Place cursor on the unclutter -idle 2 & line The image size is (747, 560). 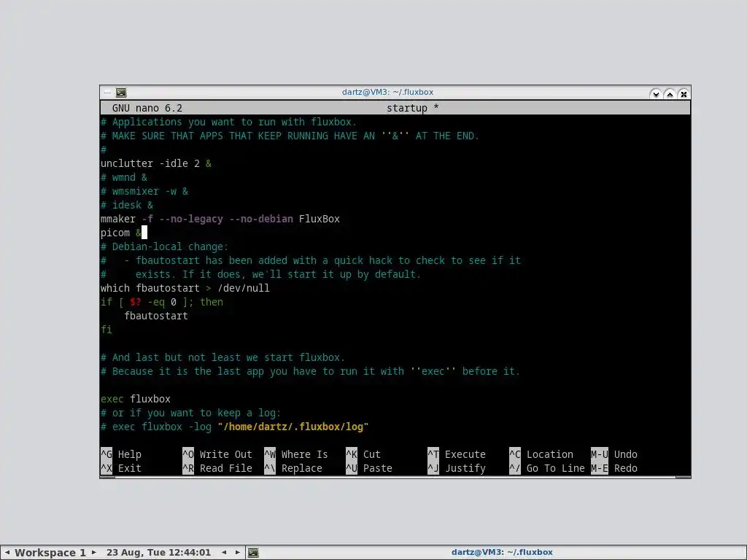pos(156,163)
